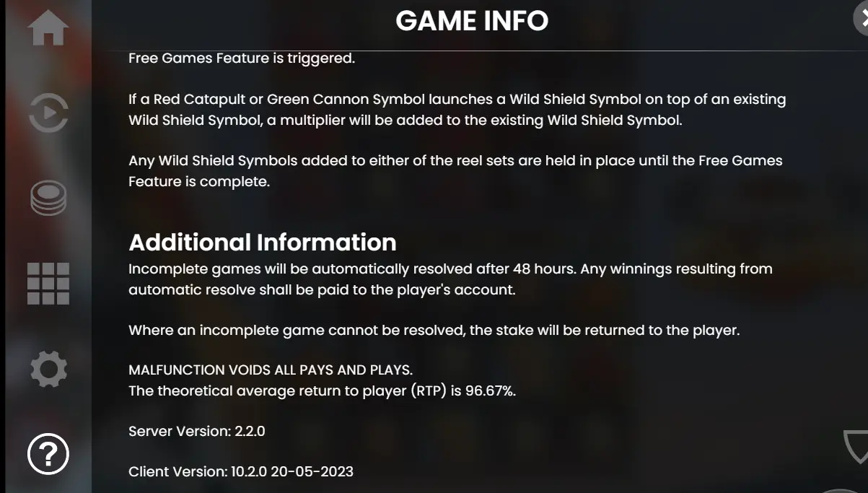Open the coin stack bet icon

[x=48, y=198]
